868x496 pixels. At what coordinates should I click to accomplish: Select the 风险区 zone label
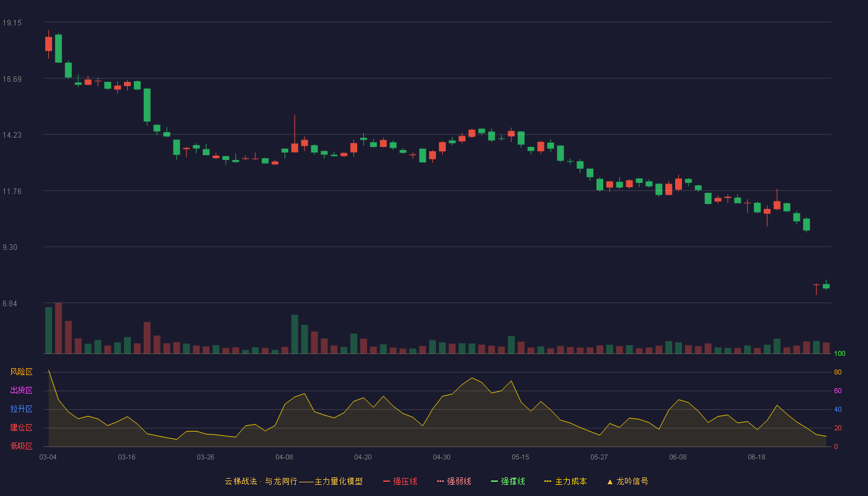tap(21, 372)
